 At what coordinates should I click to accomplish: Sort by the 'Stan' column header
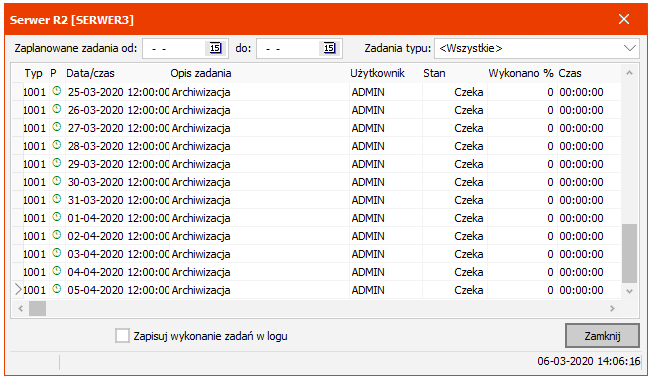pos(434,73)
